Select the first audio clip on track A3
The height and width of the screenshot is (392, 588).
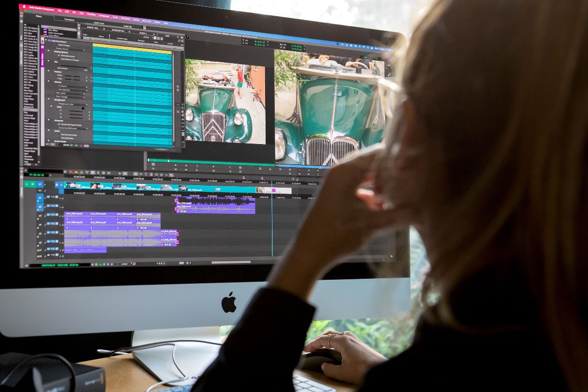(x=77, y=216)
